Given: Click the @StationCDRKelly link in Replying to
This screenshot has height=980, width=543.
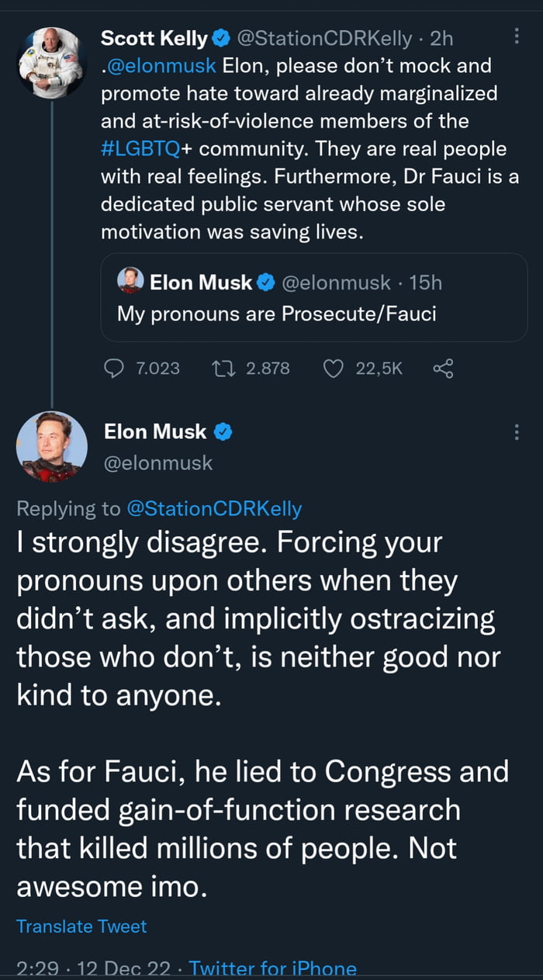Looking at the screenshot, I should click(x=213, y=509).
